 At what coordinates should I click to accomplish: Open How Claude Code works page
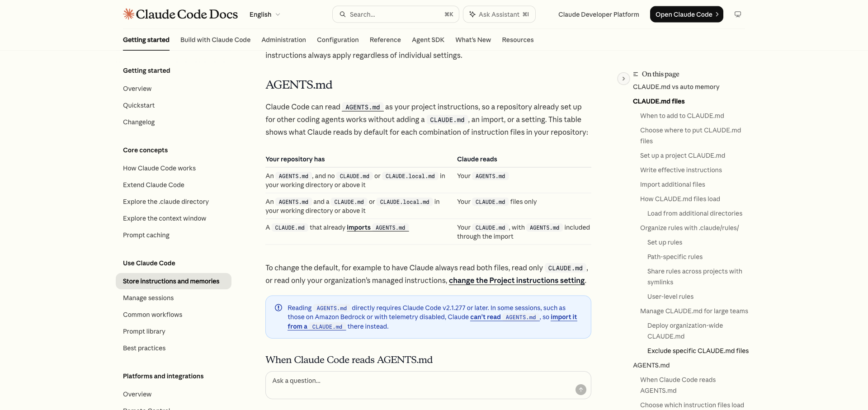[159, 168]
